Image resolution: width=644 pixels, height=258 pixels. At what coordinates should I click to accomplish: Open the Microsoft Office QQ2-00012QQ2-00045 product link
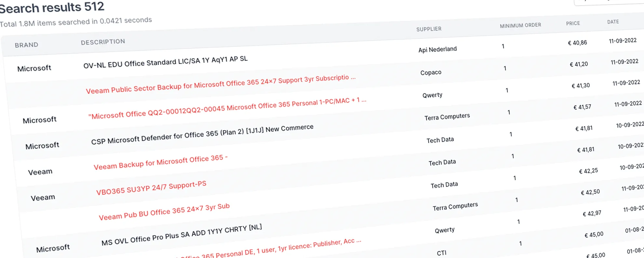click(x=227, y=108)
